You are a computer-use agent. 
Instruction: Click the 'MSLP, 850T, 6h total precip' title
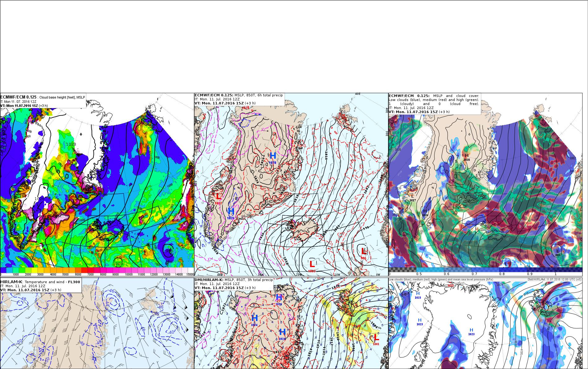point(259,95)
